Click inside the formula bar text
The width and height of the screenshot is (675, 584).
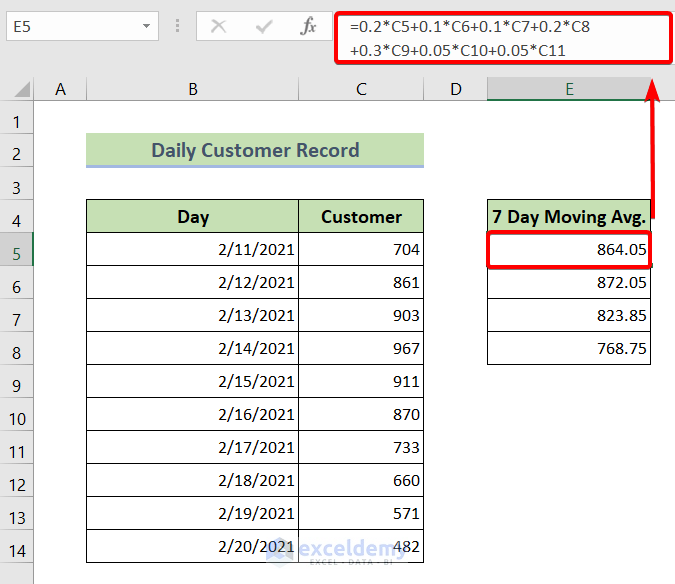pyautogui.click(x=500, y=39)
